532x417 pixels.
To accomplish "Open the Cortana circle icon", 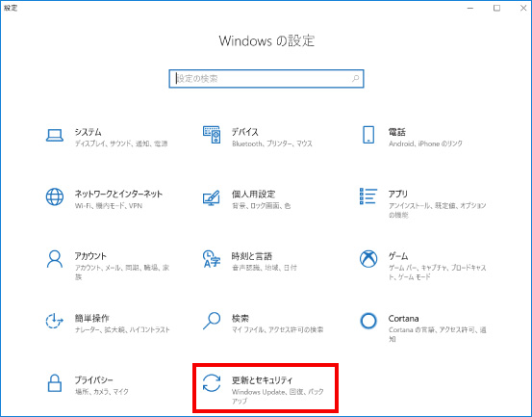I will [x=368, y=321].
